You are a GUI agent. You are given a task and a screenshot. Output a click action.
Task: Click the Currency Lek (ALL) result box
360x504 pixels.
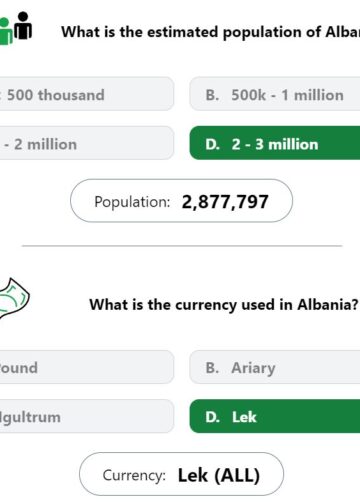click(182, 474)
